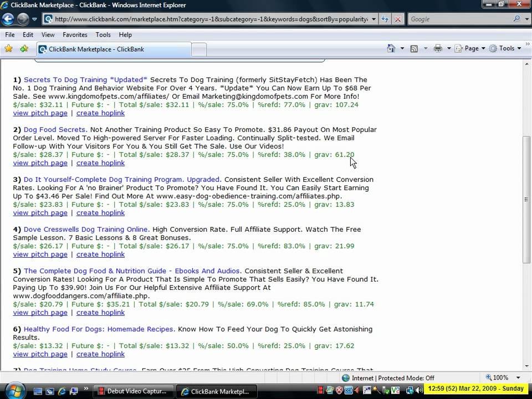Open Secrets To Dog Training title link
The width and height of the screenshot is (532, 399).
click(85, 80)
